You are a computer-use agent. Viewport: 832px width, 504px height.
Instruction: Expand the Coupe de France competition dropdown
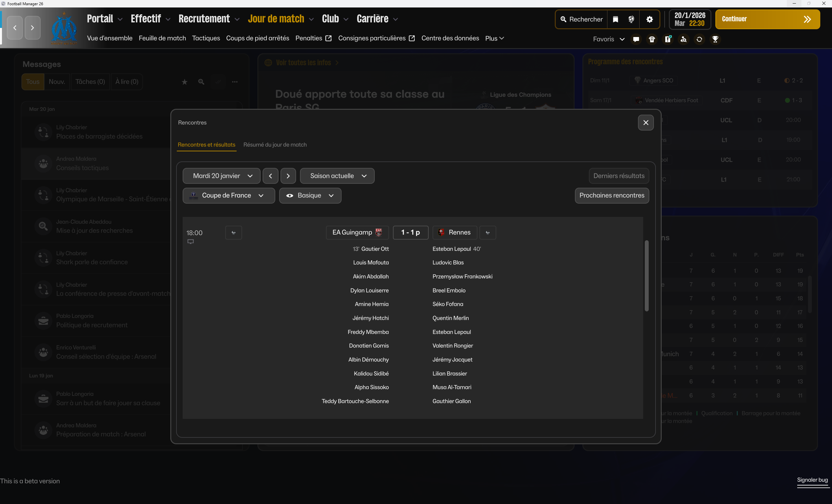coord(228,195)
